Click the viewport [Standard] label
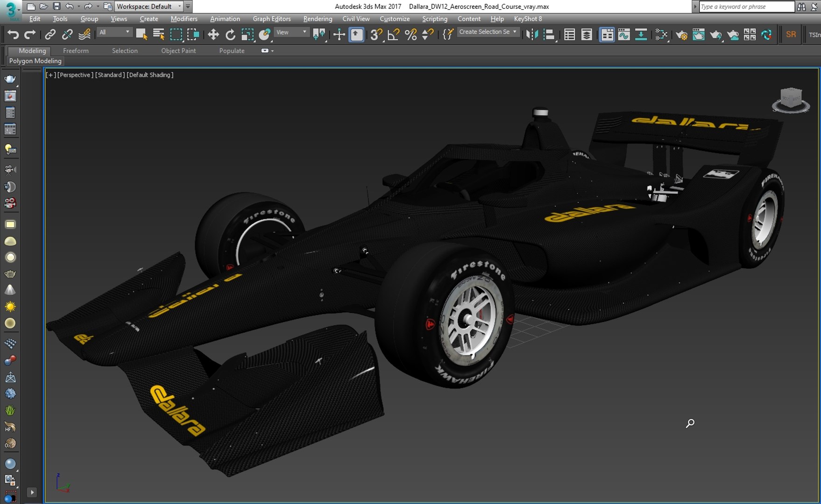 110,75
